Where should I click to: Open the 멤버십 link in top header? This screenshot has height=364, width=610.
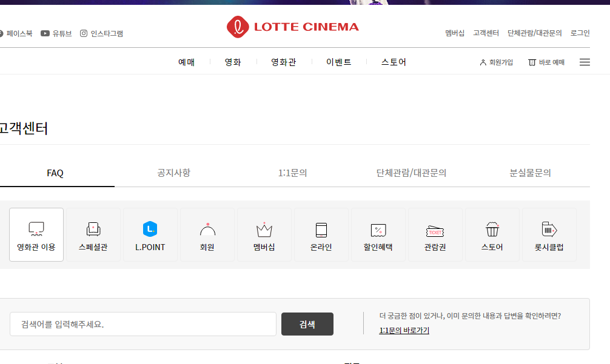[x=455, y=33]
